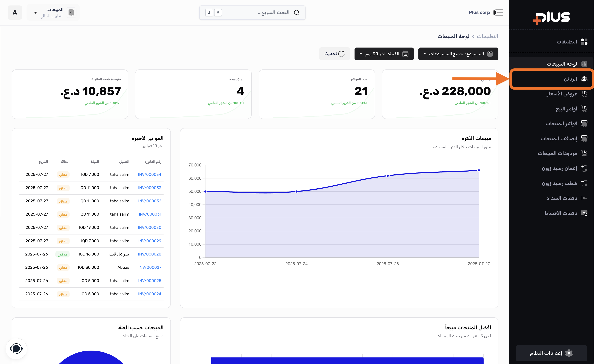
Task: Click the user avatar A button
Action: coord(15,13)
